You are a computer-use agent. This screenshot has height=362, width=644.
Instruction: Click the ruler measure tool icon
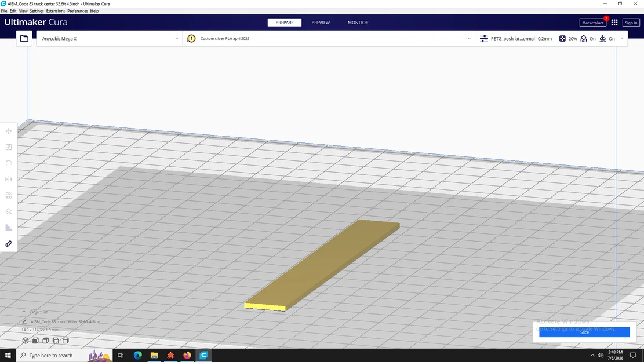click(x=9, y=244)
